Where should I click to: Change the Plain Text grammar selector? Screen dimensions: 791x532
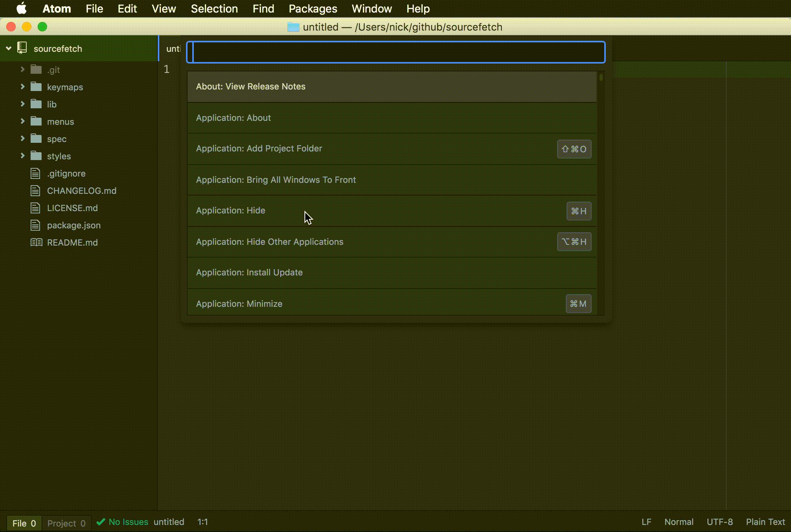click(x=765, y=522)
